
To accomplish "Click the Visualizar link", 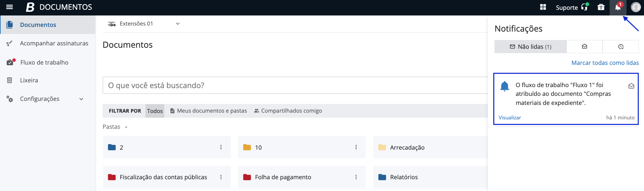I will (510, 118).
